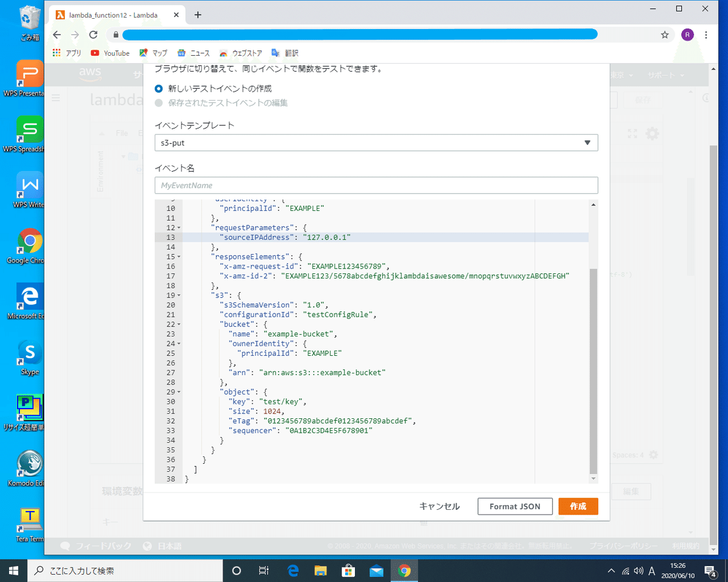The image size is (728, 582).
Task: Open Cortana circle icon on taskbar
Action: point(237,570)
